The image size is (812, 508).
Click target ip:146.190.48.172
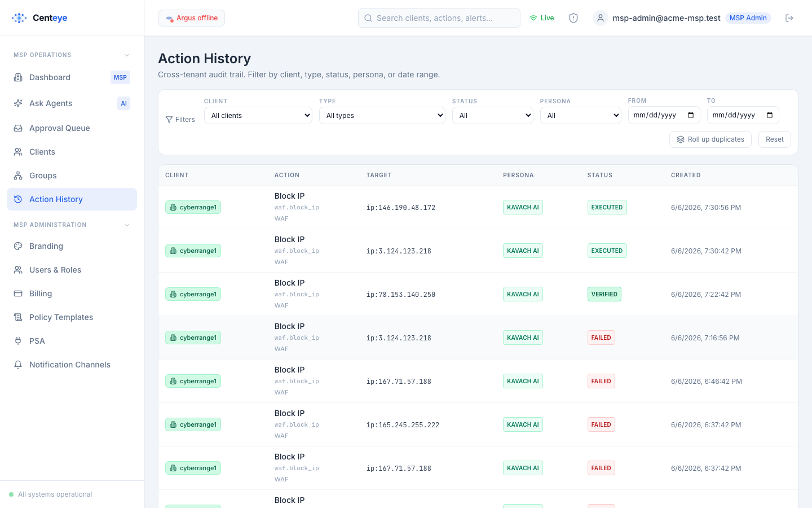(x=401, y=208)
